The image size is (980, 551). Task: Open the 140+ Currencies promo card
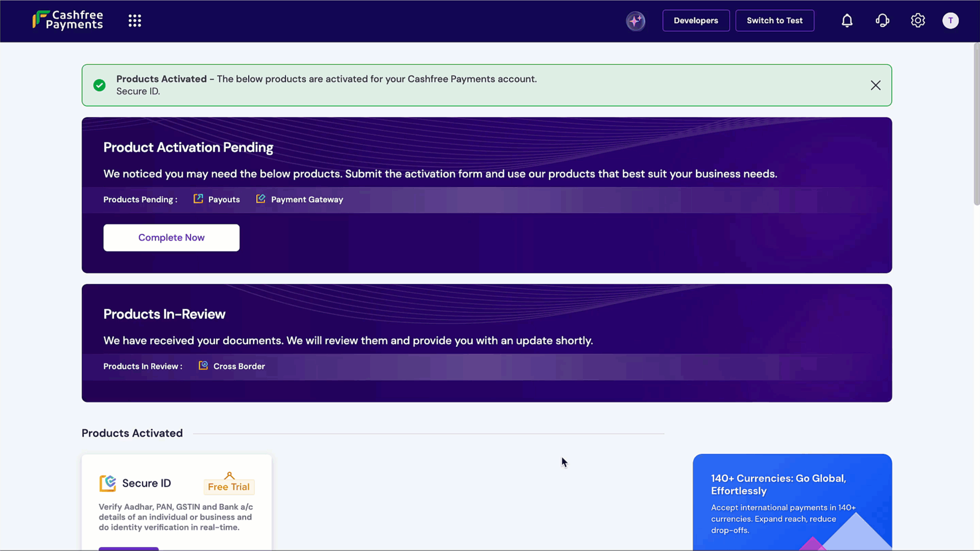792,503
